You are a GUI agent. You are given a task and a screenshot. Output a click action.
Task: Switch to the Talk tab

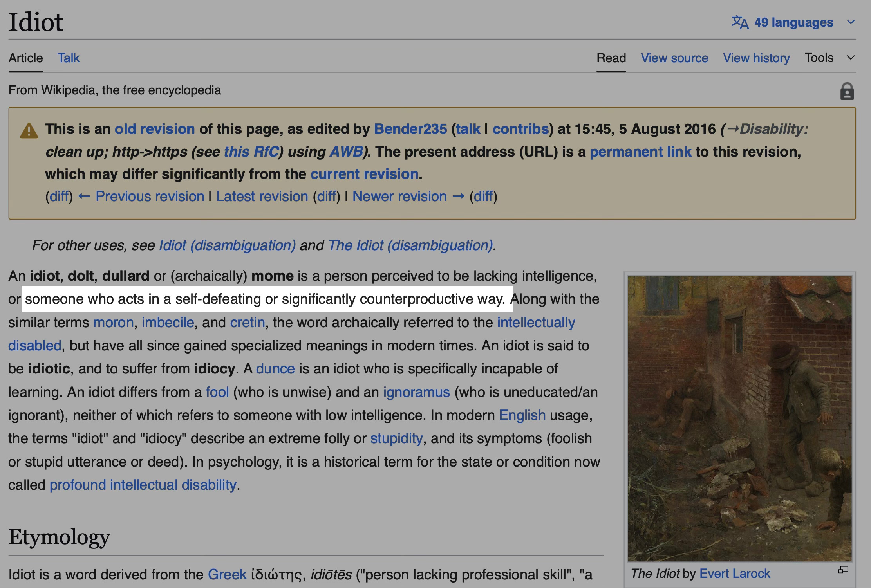[69, 58]
